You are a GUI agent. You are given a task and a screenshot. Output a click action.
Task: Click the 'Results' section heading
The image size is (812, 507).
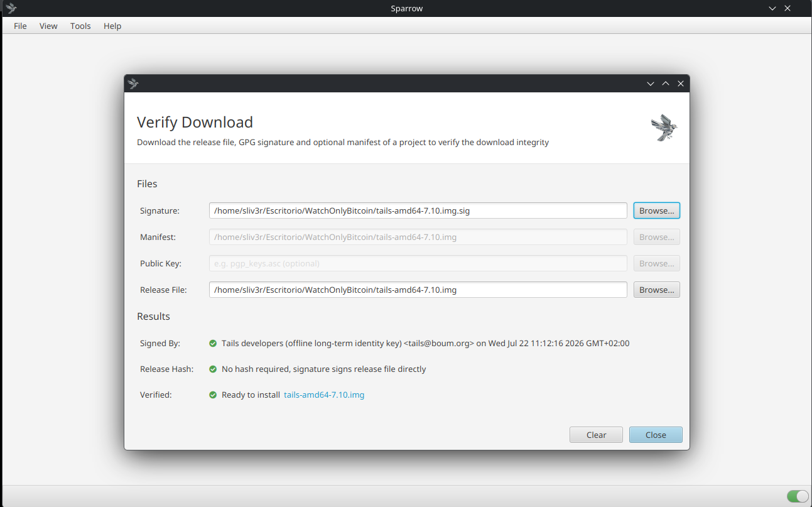pos(153,316)
